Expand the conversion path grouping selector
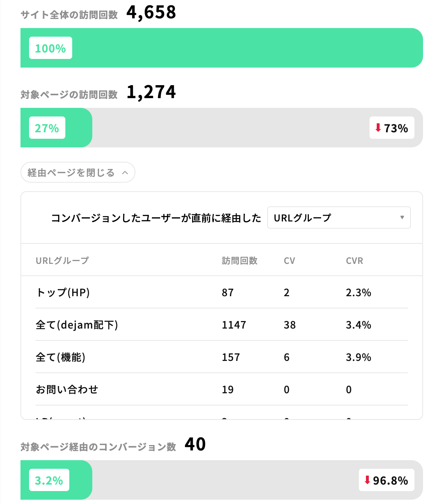441x504 pixels. point(339,217)
